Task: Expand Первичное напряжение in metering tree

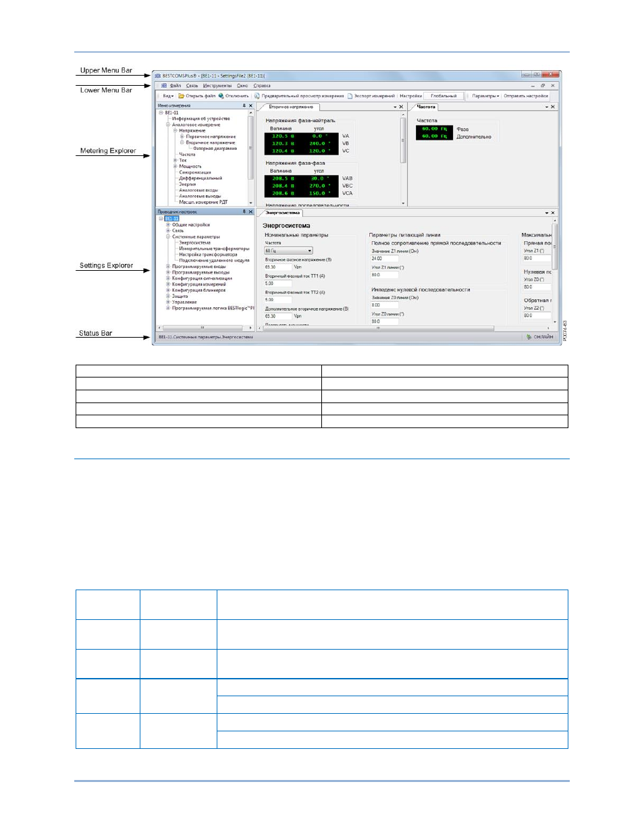Action: pos(182,136)
